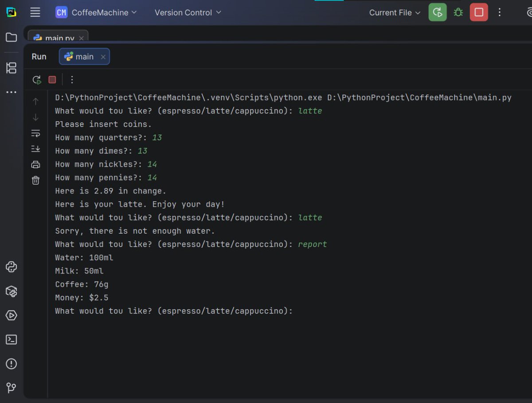The width and height of the screenshot is (532, 403).
Task: Click the python.exe path line in the console
Action: click(x=283, y=97)
